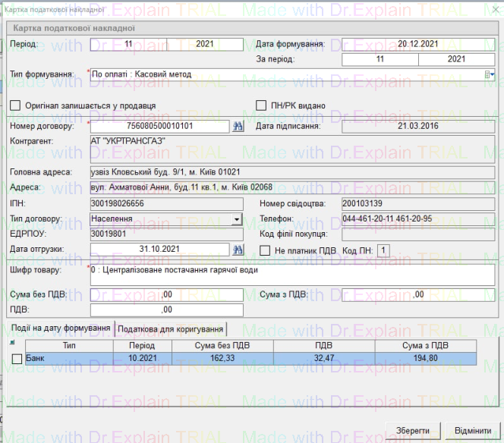
Task: Enable 'Оригінал залишається у продавця' checkbox
Action: (x=16, y=105)
